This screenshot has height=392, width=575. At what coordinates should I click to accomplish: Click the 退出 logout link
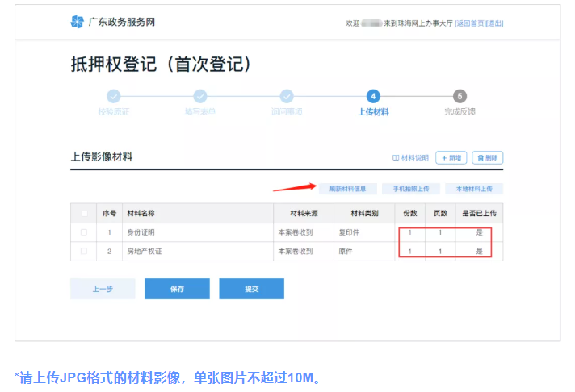(493, 23)
